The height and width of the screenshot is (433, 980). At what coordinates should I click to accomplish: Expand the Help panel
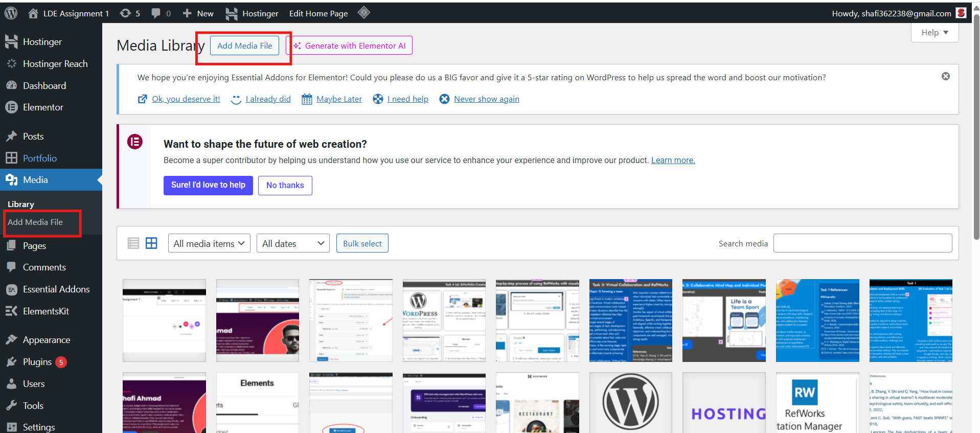point(934,33)
